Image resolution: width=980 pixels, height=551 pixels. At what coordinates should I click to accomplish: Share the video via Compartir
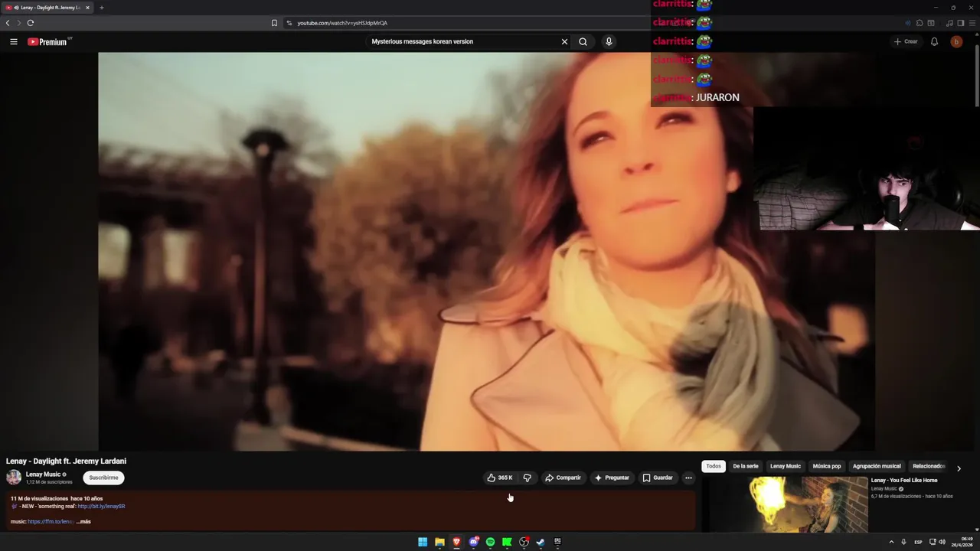(563, 478)
